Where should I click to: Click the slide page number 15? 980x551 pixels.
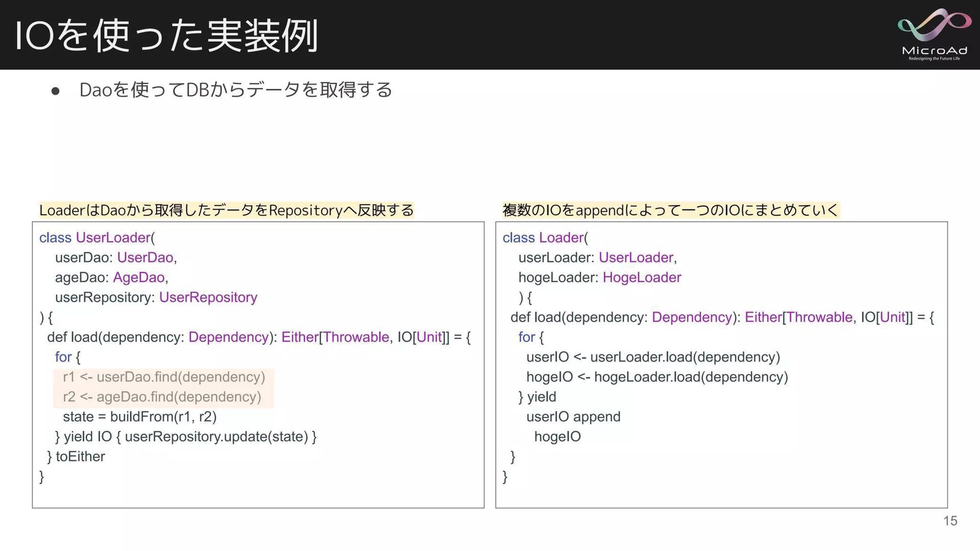click(x=950, y=521)
